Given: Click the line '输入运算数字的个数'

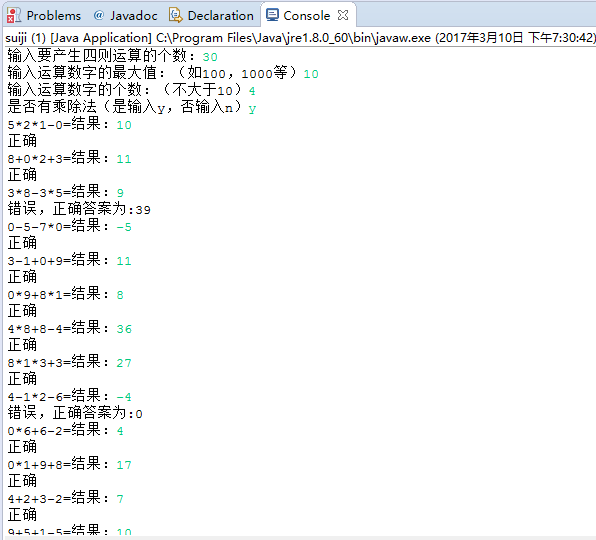Looking at the screenshot, I should click(131, 90).
